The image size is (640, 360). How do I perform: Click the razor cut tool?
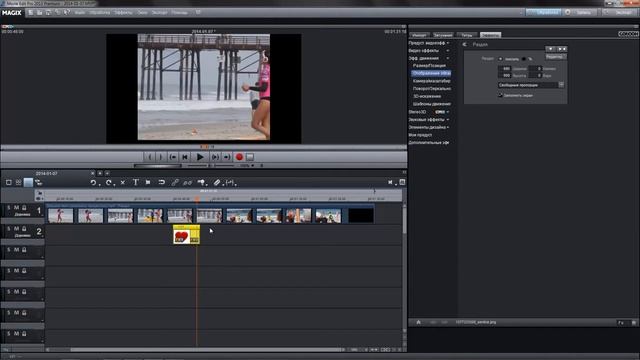(x=217, y=182)
